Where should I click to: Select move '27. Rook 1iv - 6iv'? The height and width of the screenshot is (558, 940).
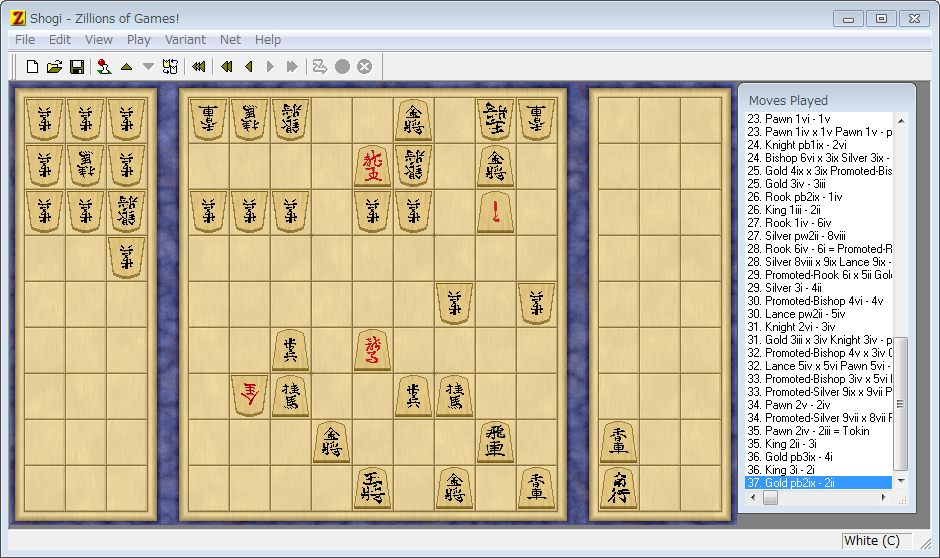coord(818,223)
